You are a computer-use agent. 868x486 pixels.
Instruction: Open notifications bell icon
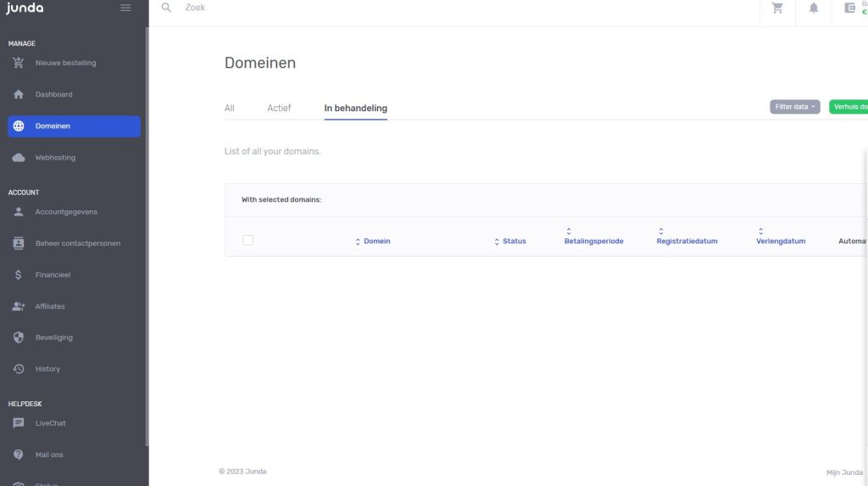814,8
